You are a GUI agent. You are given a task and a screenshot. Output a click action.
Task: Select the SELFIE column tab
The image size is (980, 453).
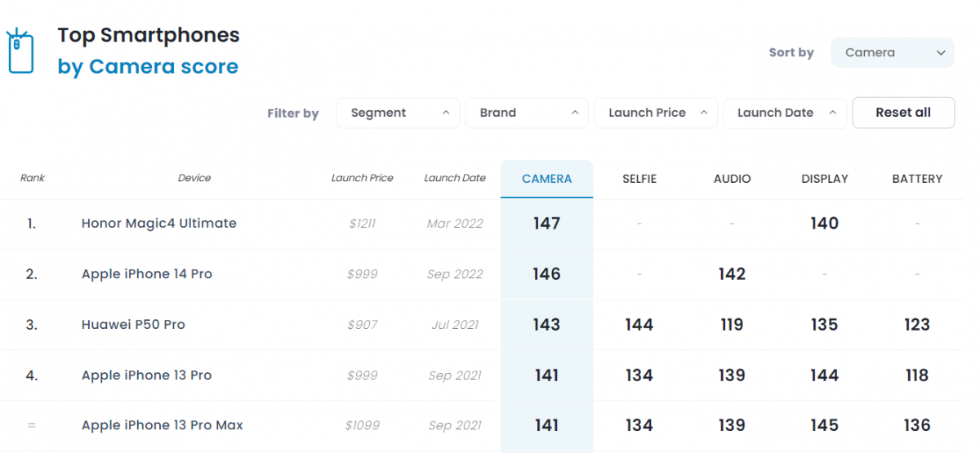(639, 179)
